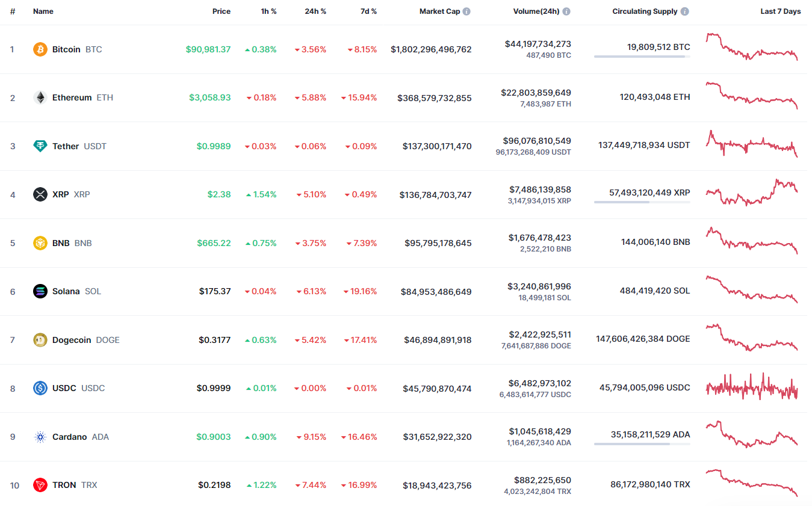Image resolution: width=812 pixels, height=506 pixels.
Task: Click the Circulating Supply info icon
Action: click(x=685, y=11)
